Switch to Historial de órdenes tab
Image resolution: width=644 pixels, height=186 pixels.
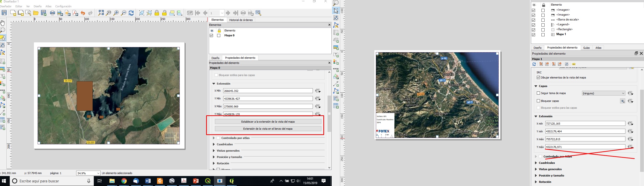coord(241,20)
